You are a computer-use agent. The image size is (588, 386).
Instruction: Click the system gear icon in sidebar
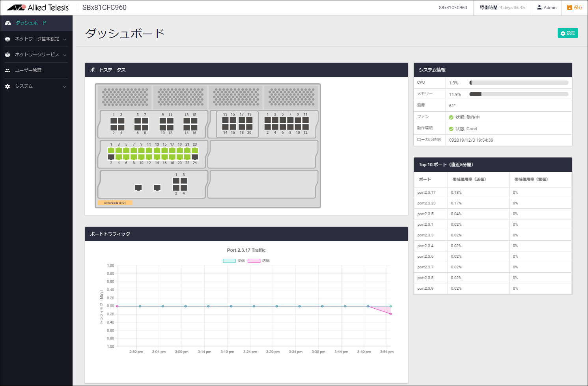point(7,86)
